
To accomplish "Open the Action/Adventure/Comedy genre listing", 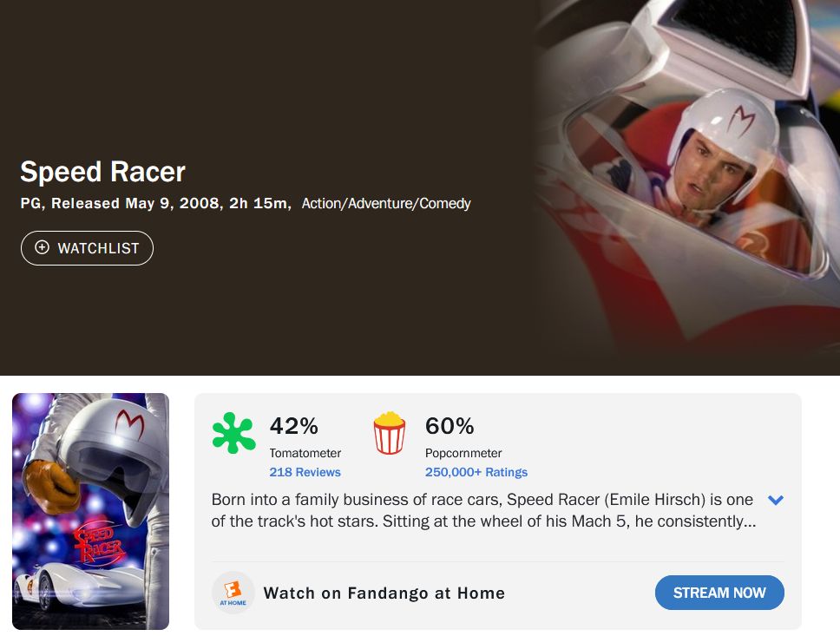I will [x=385, y=203].
